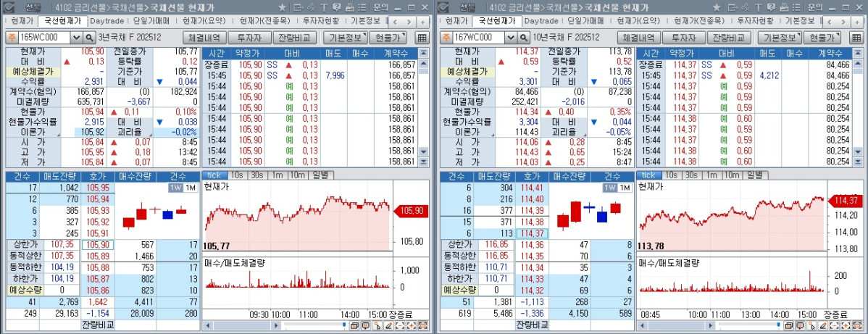Image resolution: width=868 pixels, height=334 pixels.
Task: Click the T font icon in right window
Action: click(x=758, y=8)
